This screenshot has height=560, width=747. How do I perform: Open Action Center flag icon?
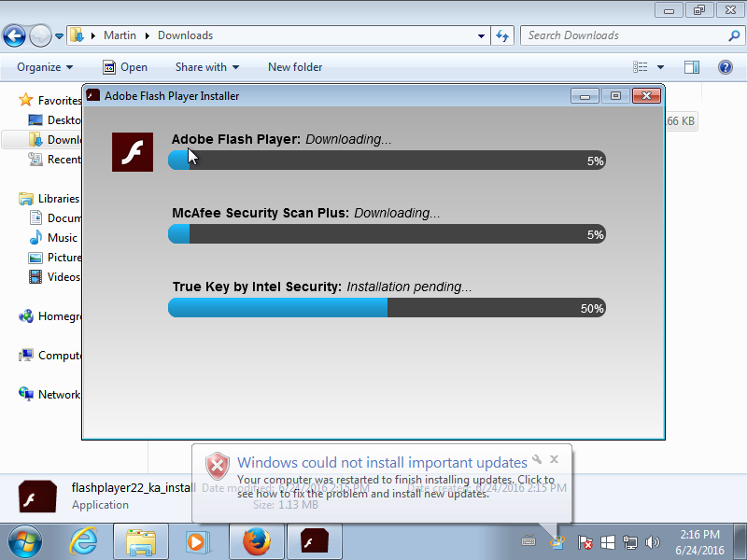585,542
